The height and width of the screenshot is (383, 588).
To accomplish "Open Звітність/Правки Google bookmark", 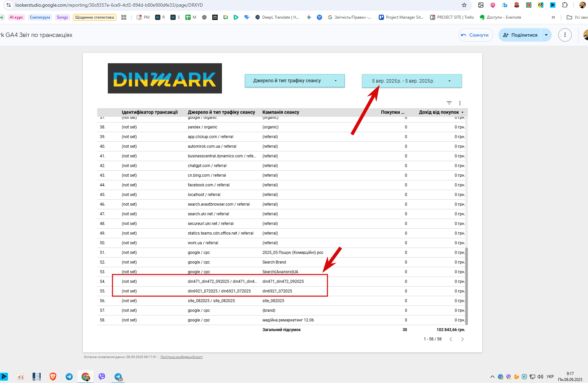I will pyautogui.click(x=349, y=17).
